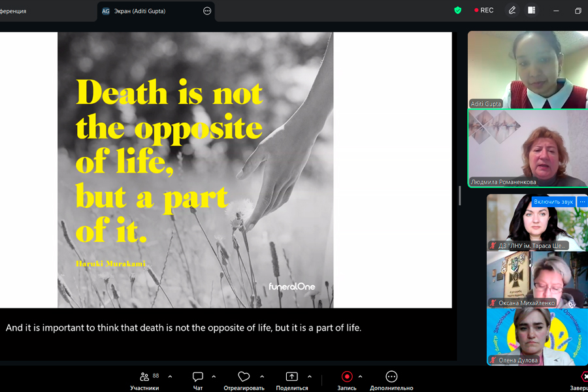Select Людмила Романенкова's video thumbnail
Viewport: 588px width, 392px height.
point(528,148)
